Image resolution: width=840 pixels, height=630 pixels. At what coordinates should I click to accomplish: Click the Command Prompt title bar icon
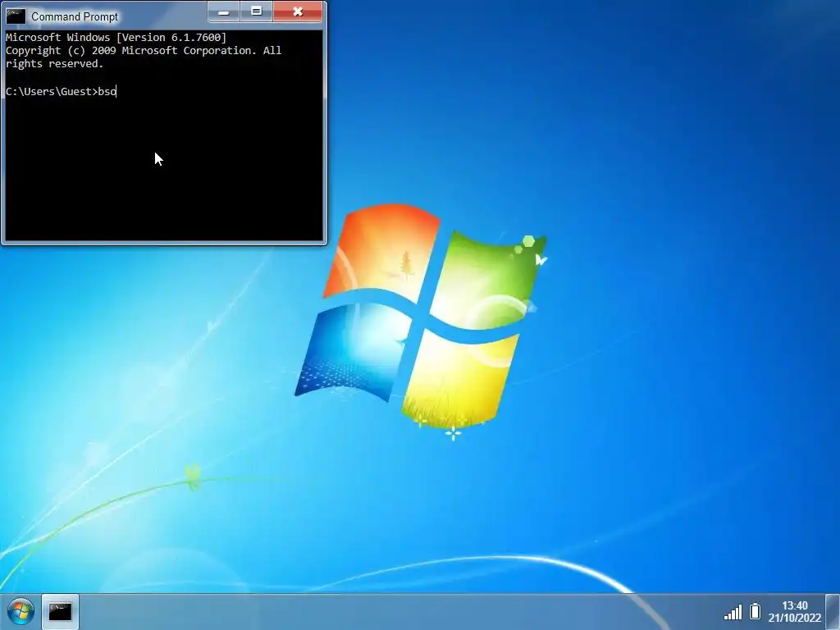pyautogui.click(x=16, y=16)
